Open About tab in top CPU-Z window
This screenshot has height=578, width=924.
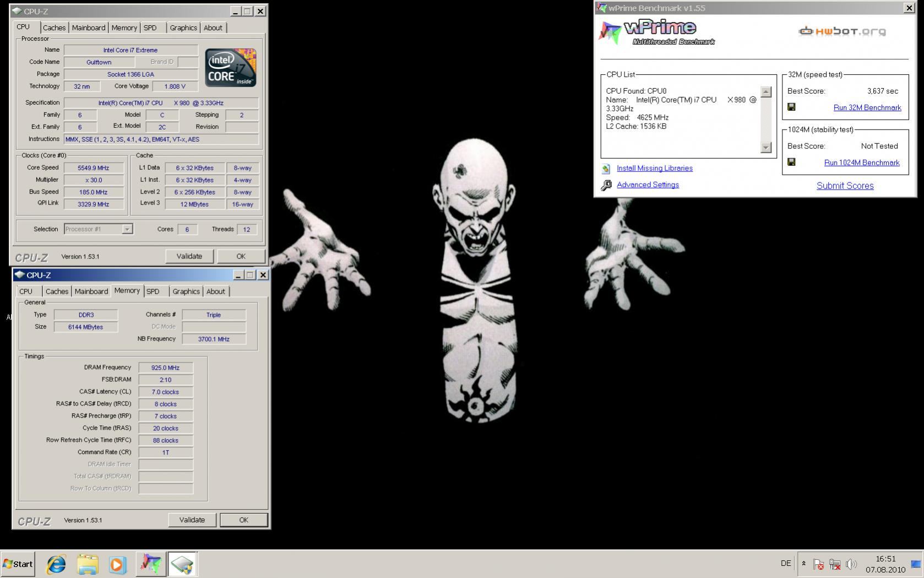point(213,28)
